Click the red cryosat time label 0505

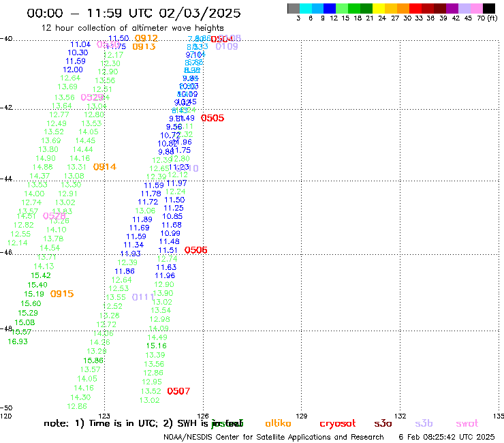212,118
